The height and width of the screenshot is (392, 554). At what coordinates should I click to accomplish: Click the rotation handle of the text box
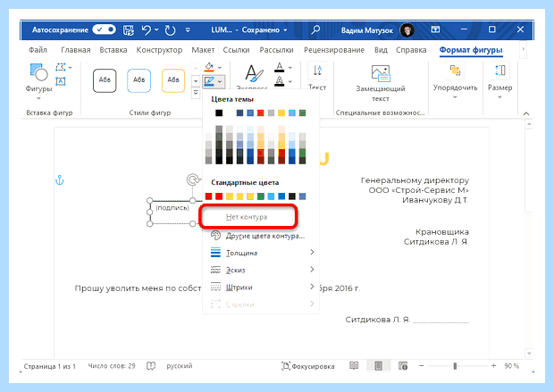click(x=193, y=179)
